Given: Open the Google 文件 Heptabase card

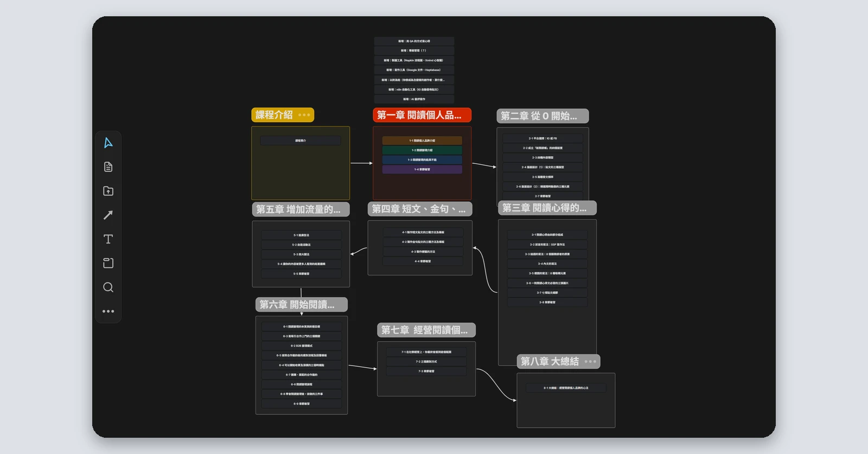Looking at the screenshot, I should [x=414, y=70].
